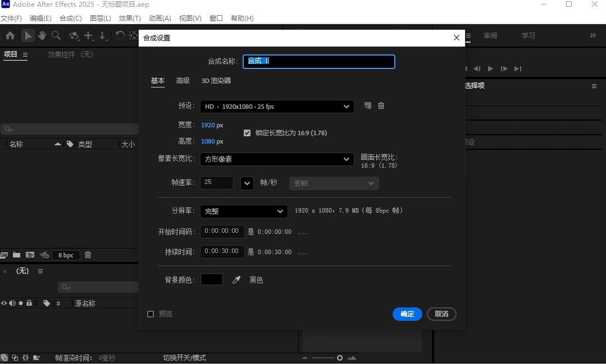Screen dimensions: 606x364
Task: Open the 合成(C) menu
Action: pos(70,18)
